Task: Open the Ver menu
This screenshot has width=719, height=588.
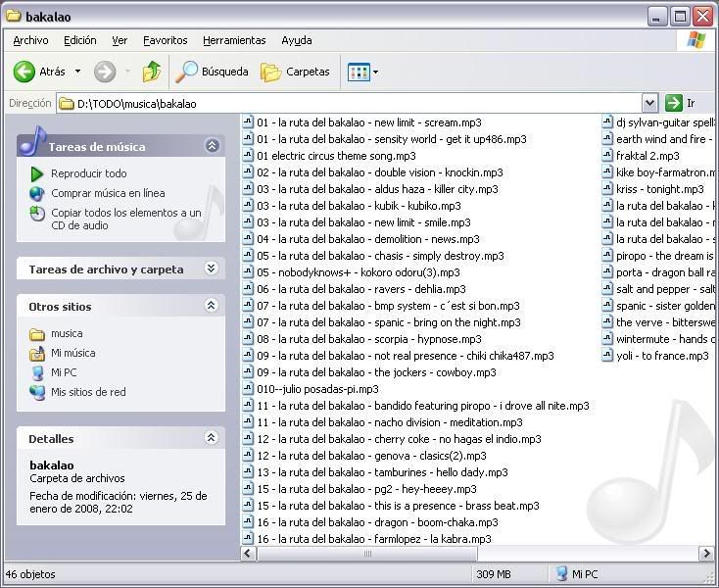Action: click(x=120, y=40)
